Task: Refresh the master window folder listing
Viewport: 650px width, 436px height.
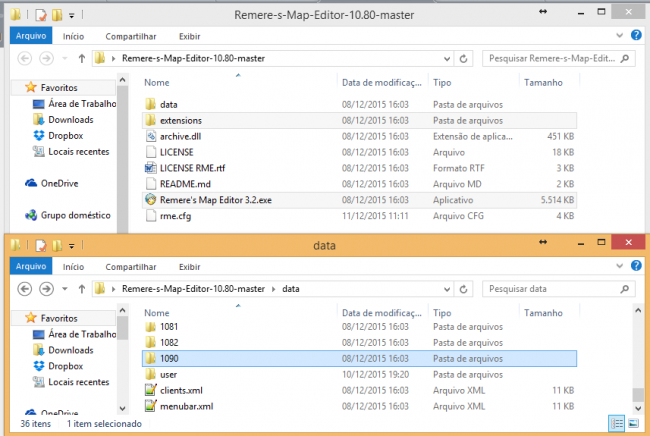Action: 463,58
